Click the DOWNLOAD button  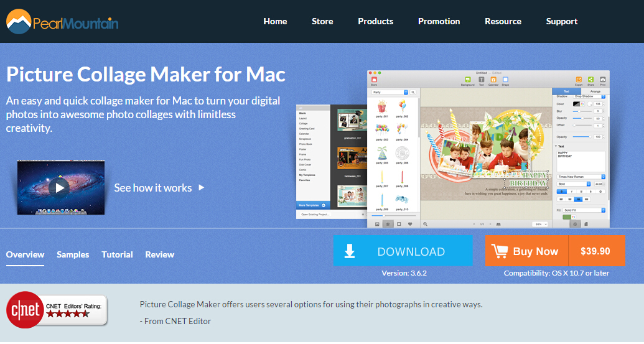[x=403, y=251]
